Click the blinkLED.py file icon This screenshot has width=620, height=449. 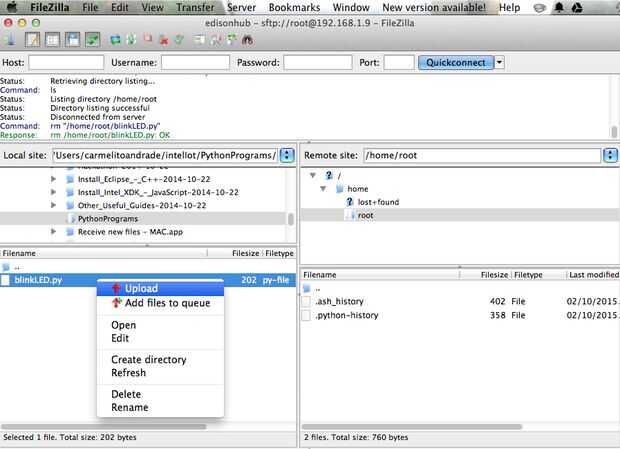tap(6, 280)
